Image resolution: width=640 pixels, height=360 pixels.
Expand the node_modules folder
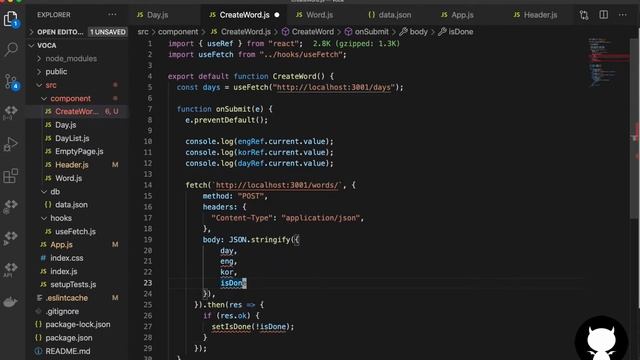click(x=71, y=59)
